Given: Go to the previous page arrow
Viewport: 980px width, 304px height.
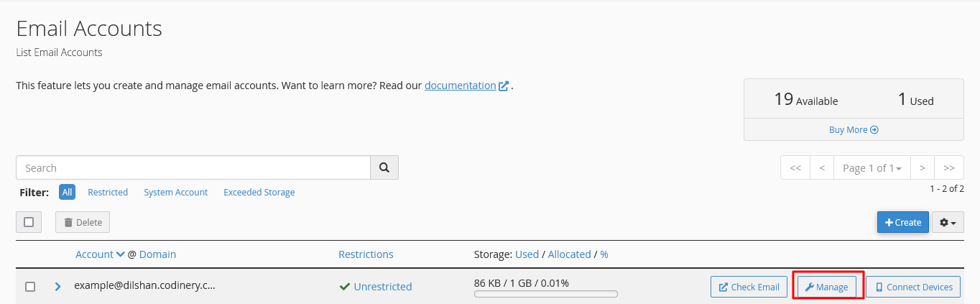Looking at the screenshot, I should point(821,167).
